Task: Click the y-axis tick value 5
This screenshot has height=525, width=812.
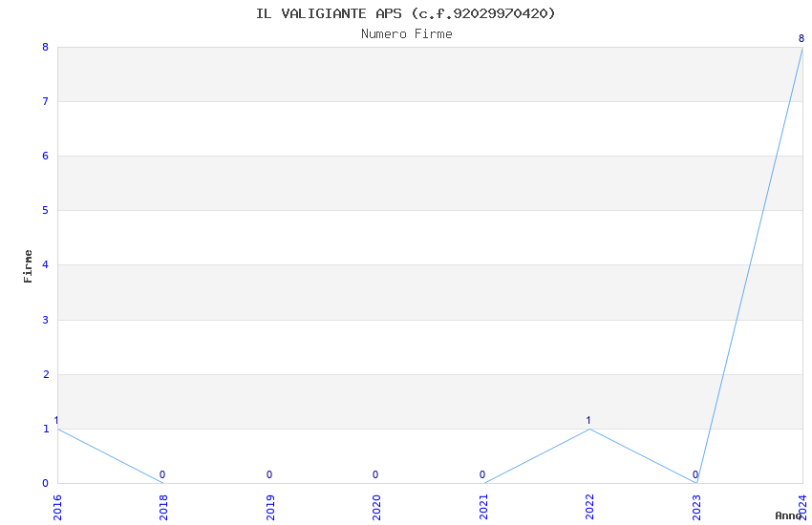Action: [x=46, y=211]
